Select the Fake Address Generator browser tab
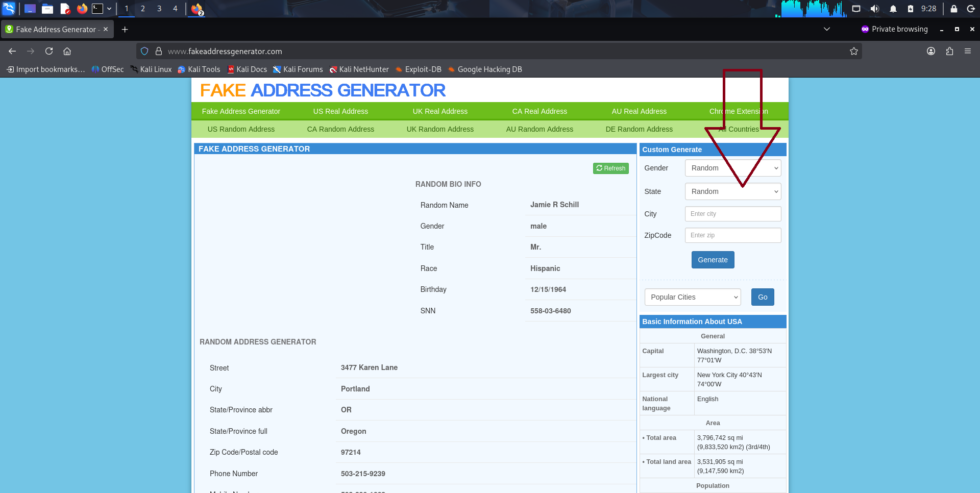This screenshot has width=980, height=493. click(57, 30)
